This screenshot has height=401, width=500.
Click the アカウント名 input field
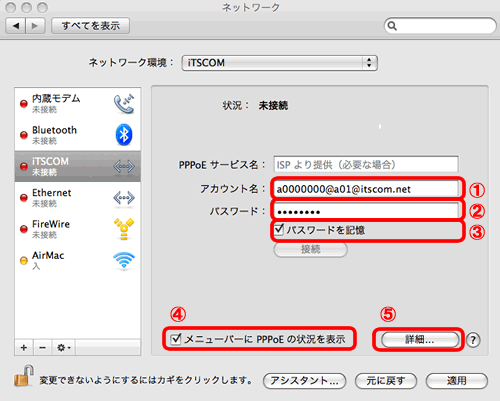[x=366, y=189]
